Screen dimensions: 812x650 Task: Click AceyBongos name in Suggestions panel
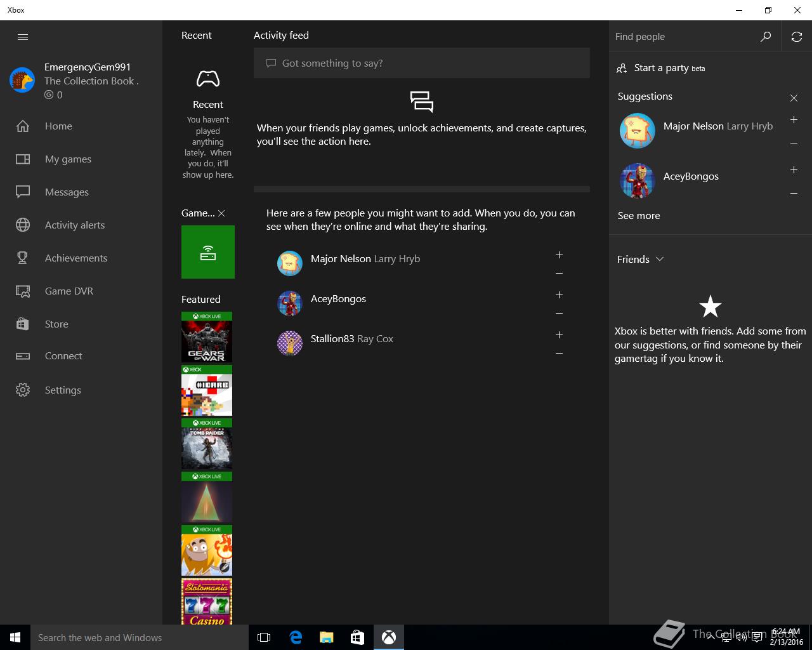691,176
